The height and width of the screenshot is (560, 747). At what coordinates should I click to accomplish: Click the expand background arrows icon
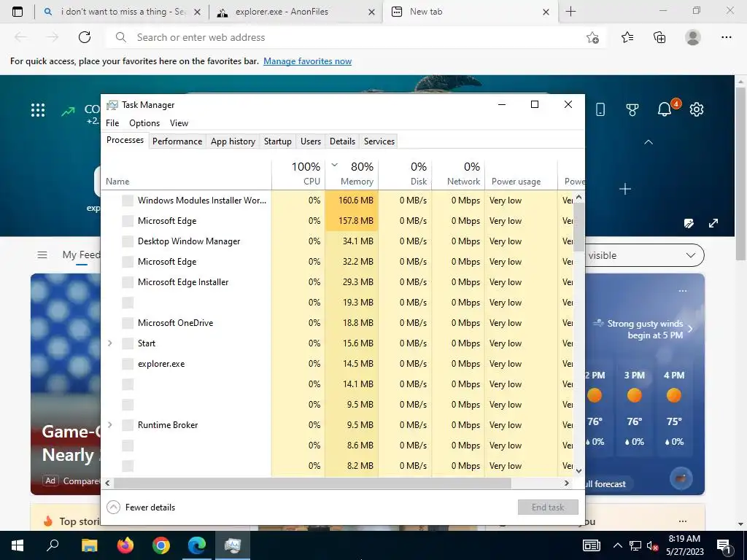click(713, 223)
